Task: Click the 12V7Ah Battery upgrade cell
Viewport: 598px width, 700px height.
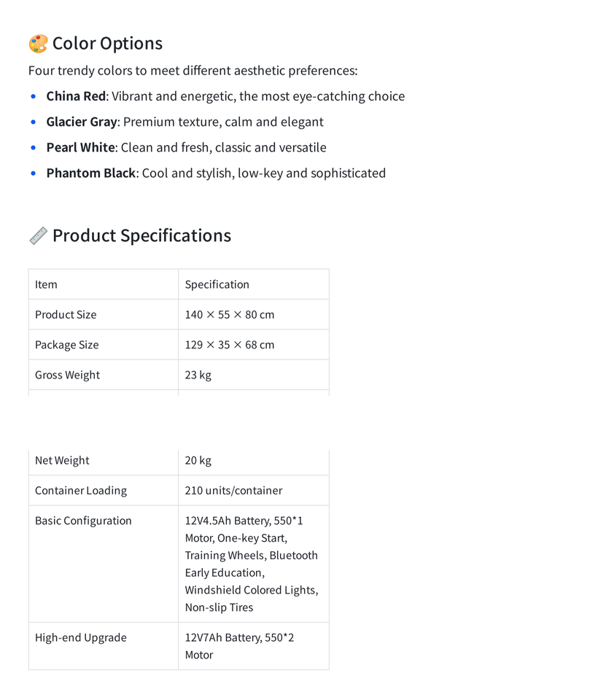Action: pyautogui.click(x=254, y=647)
